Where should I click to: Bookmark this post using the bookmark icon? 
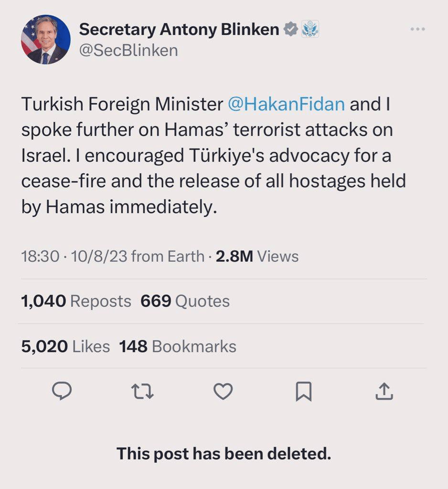click(x=304, y=392)
